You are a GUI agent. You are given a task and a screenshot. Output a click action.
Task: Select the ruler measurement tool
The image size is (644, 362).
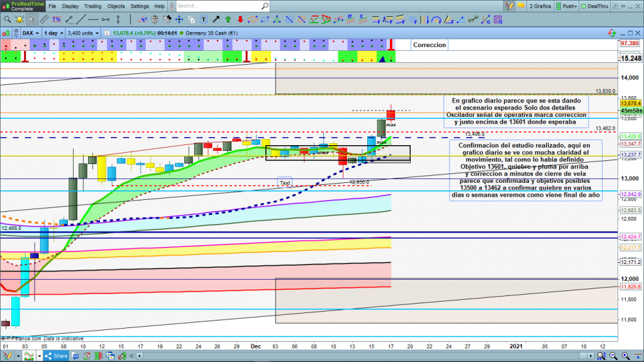click(43, 19)
